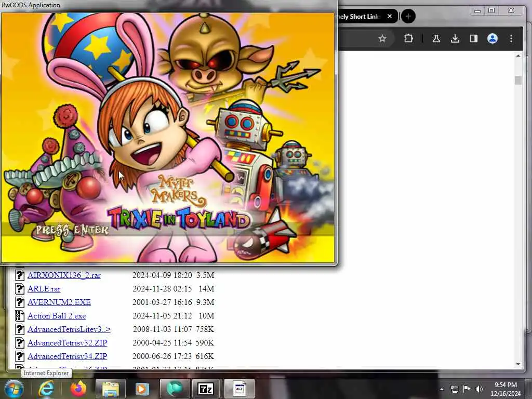Click the file icon beside ARLE.rar

20,288
